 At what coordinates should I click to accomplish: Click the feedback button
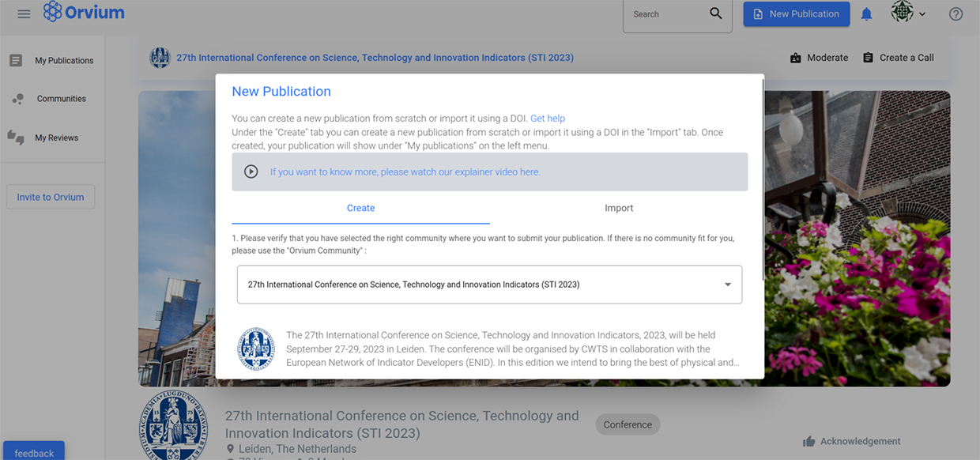tap(33, 452)
